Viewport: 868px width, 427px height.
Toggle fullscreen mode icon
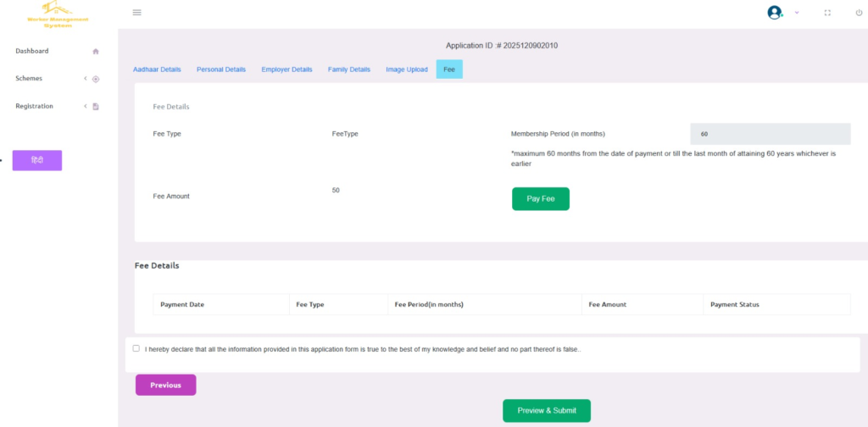pos(827,13)
